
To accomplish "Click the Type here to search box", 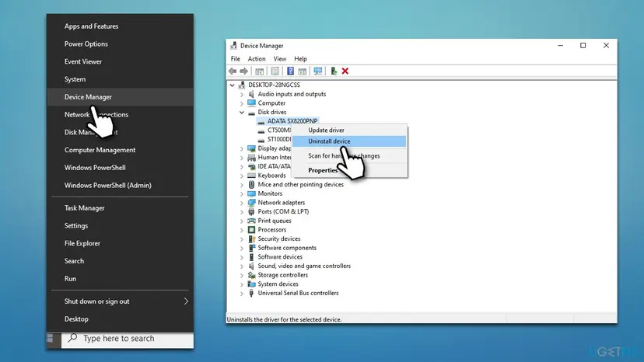I will coord(128,339).
